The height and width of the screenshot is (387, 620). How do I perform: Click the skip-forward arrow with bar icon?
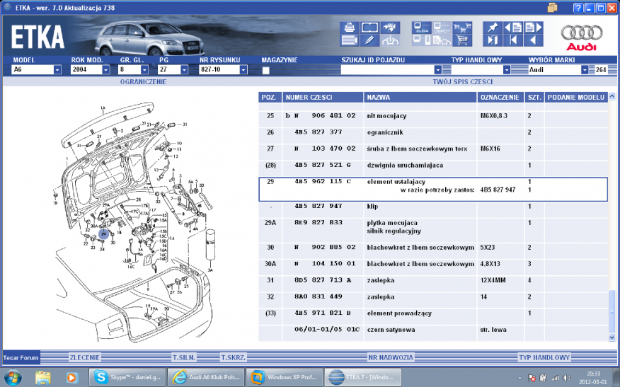coord(493,40)
